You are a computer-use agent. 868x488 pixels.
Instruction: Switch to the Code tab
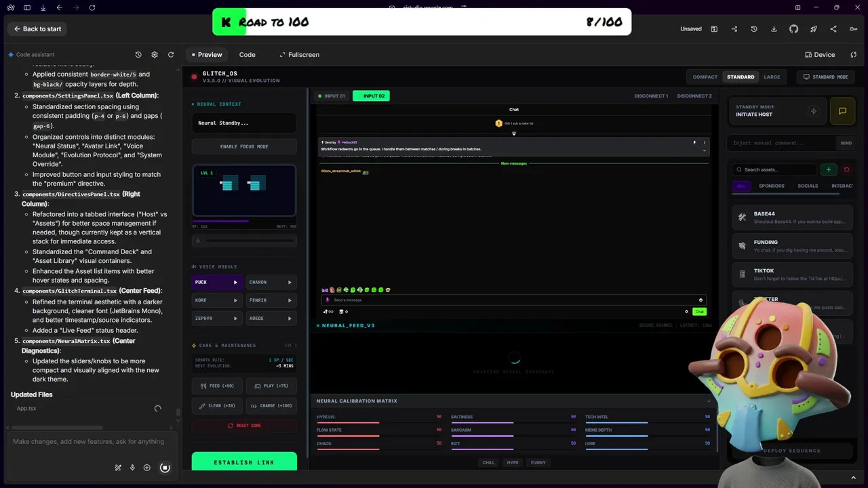coord(247,55)
